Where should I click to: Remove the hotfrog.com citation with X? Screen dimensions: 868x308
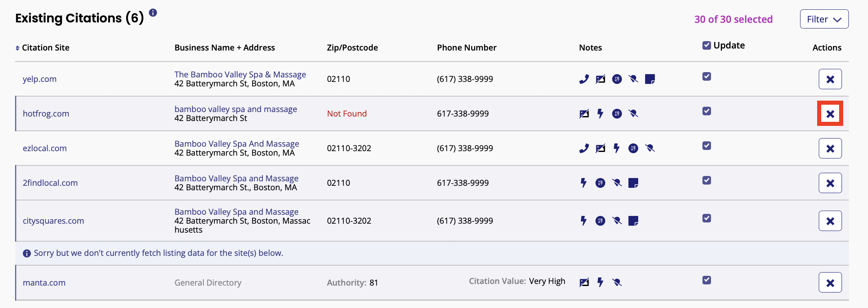(x=830, y=114)
